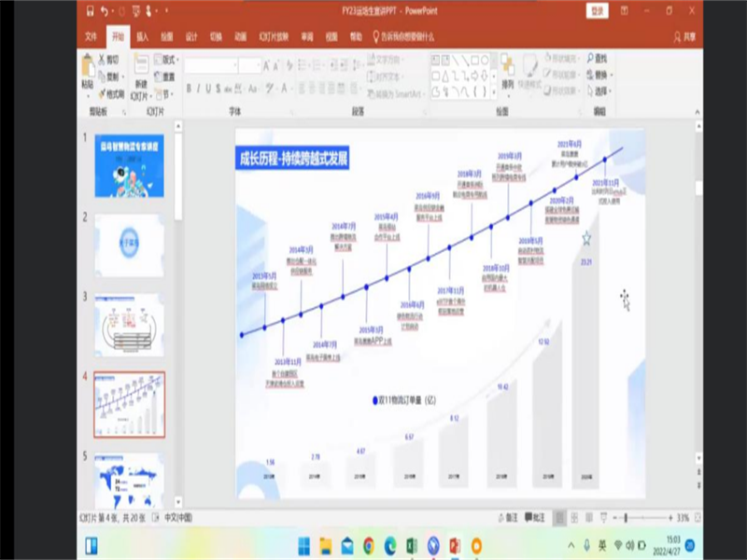
Task: Toggle Italic text formatting
Action: [200, 89]
